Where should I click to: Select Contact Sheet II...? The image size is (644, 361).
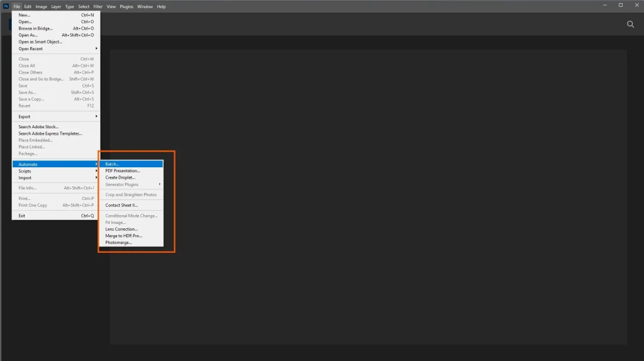pos(131,206)
